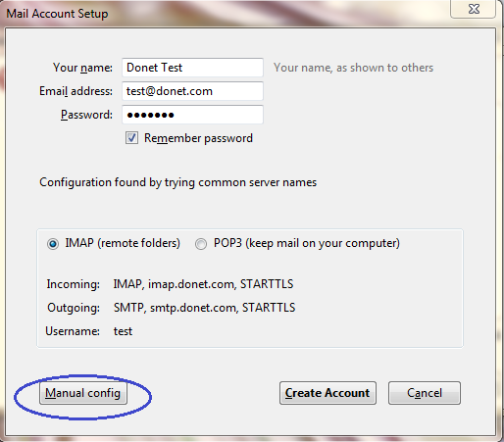This screenshot has width=504, height=442.
Task: Click the "as shown to others" hint text
Action: pos(384,68)
